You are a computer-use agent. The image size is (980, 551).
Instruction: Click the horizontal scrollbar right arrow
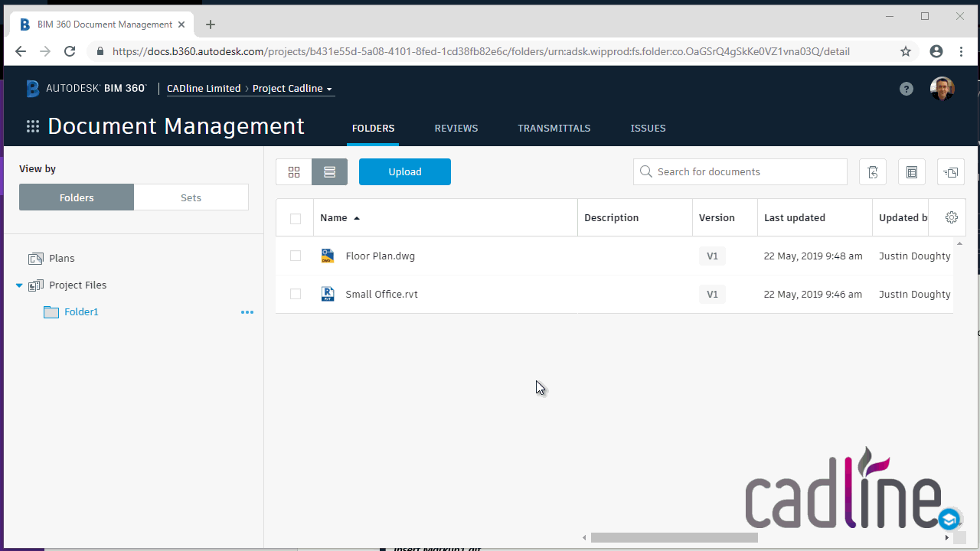tap(947, 538)
